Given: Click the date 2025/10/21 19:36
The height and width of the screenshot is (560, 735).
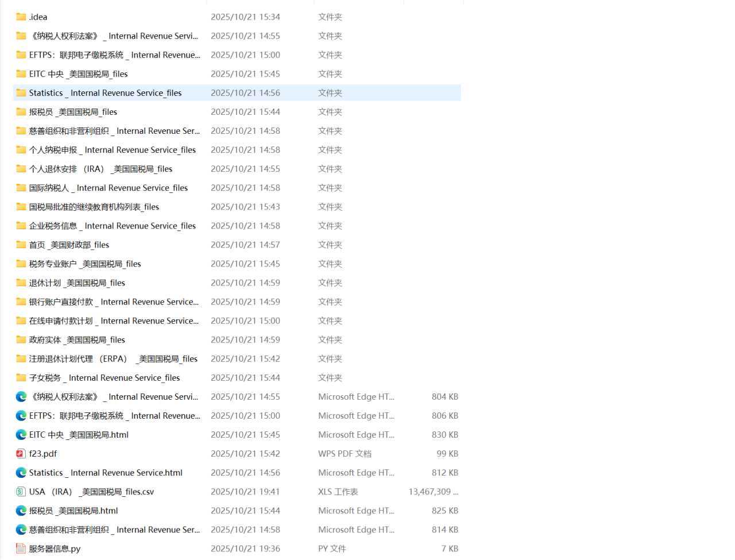Looking at the screenshot, I should point(245,548).
